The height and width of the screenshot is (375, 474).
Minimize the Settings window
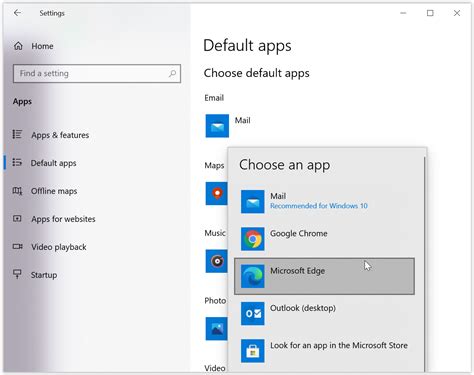pos(403,13)
